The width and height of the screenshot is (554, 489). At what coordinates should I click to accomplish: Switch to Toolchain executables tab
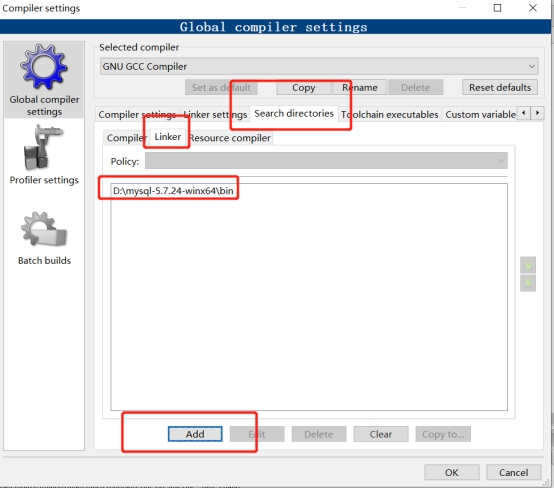(x=389, y=114)
